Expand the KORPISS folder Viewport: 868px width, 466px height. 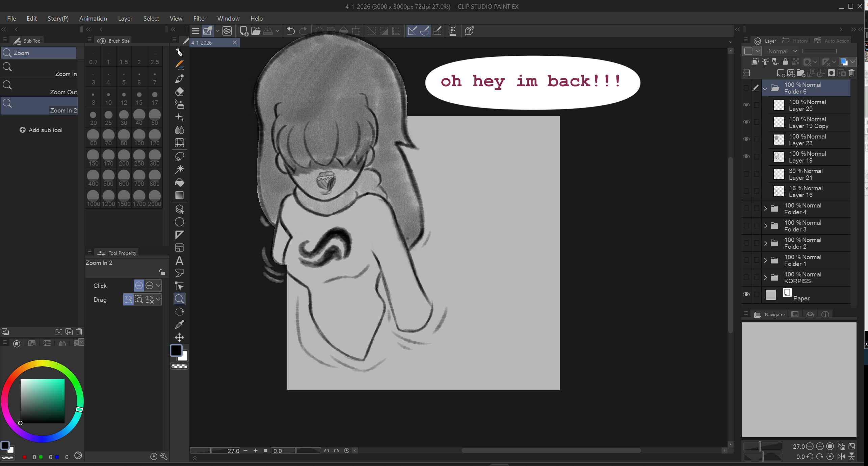(765, 277)
